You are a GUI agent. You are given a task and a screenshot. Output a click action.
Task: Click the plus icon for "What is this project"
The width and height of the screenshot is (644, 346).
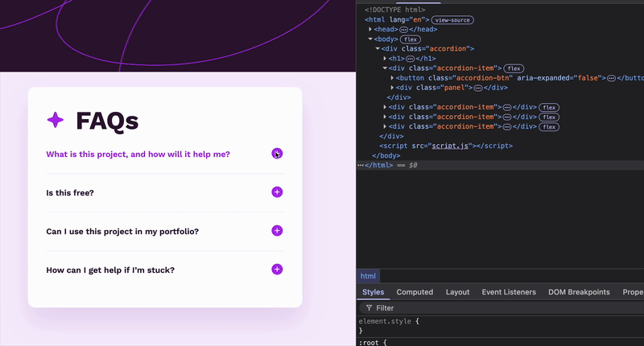point(277,154)
